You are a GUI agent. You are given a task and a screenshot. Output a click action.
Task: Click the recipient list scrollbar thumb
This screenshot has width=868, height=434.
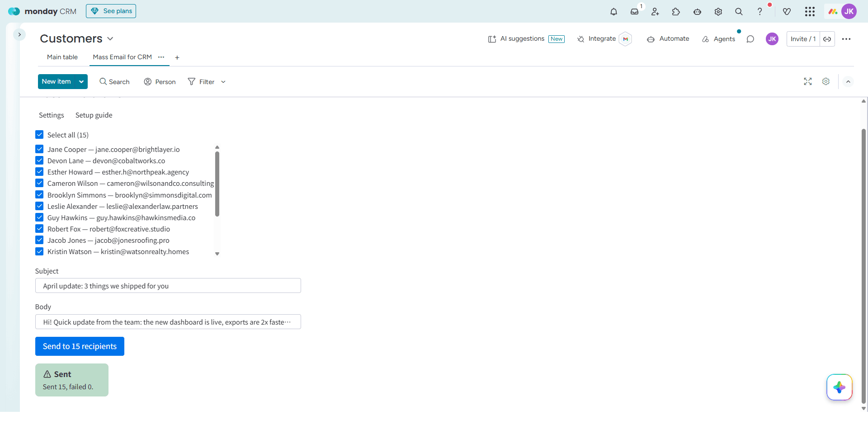coord(217,184)
